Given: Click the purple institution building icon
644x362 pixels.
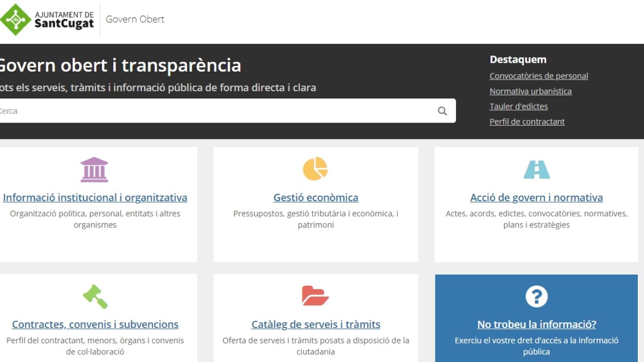Looking at the screenshot, I should tap(95, 169).
